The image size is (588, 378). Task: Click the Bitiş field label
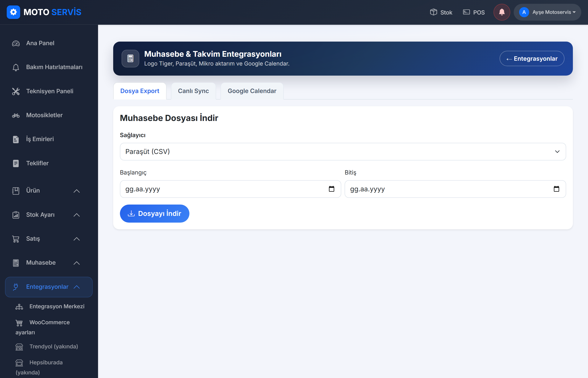coord(350,173)
